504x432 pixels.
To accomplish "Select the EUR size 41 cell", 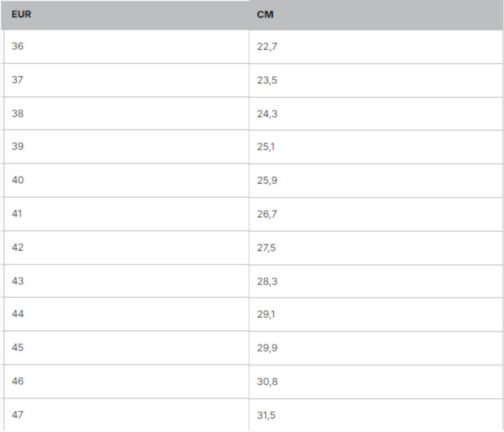I will pyautogui.click(x=18, y=213).
